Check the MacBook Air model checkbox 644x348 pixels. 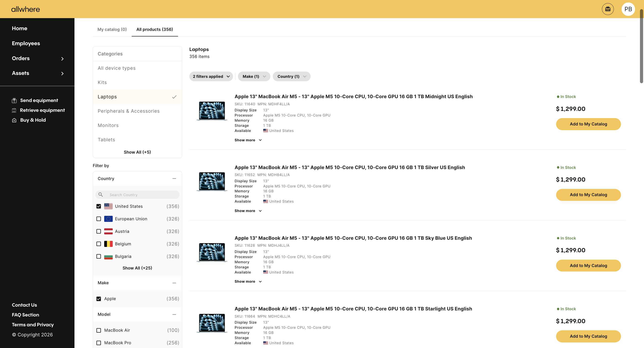(x=99, y=330)
